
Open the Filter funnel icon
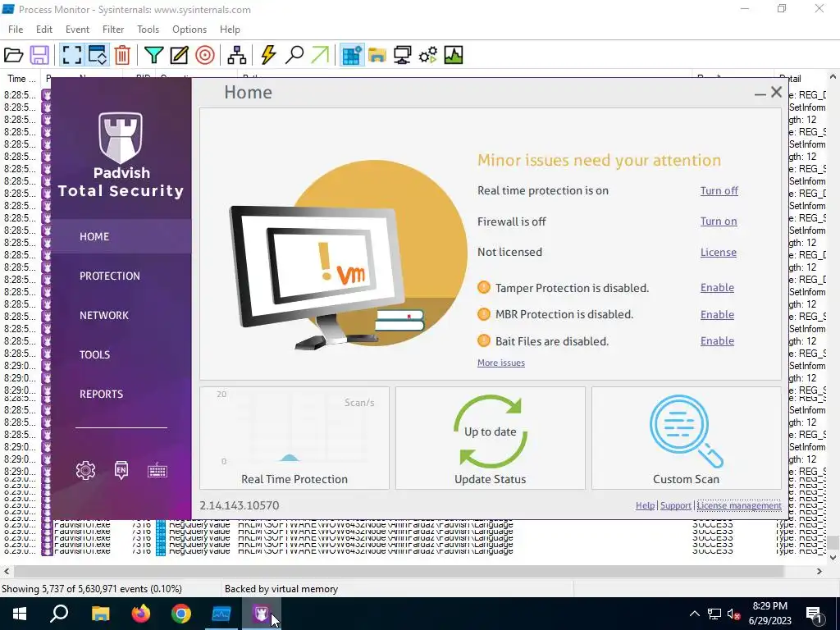[153, 55]
